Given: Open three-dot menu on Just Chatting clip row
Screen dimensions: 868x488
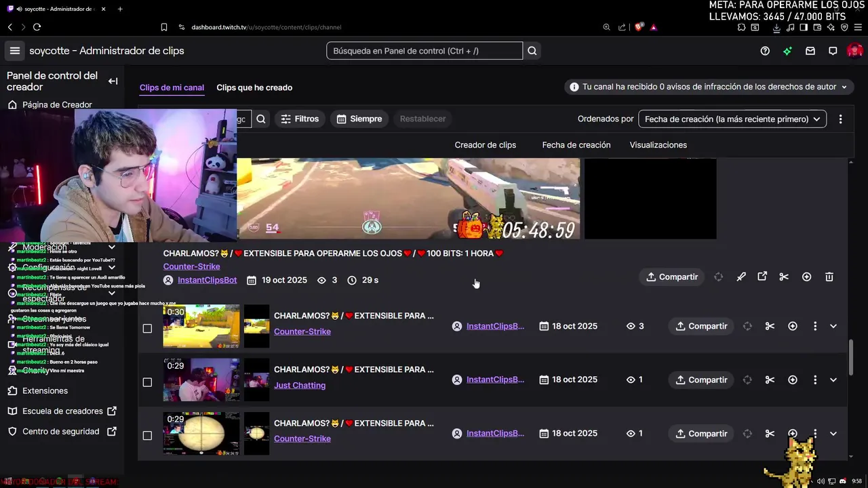Looking at the screenshot, I should [815, 380].
